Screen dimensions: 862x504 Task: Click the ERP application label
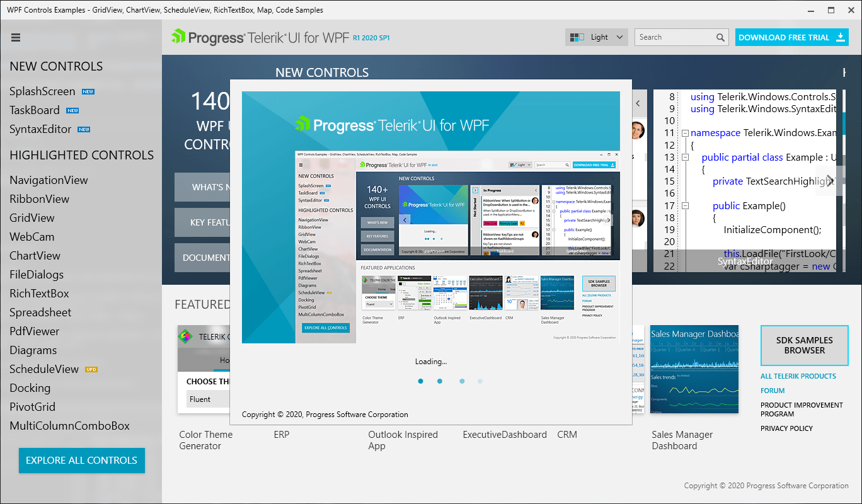tap(282, 435)
